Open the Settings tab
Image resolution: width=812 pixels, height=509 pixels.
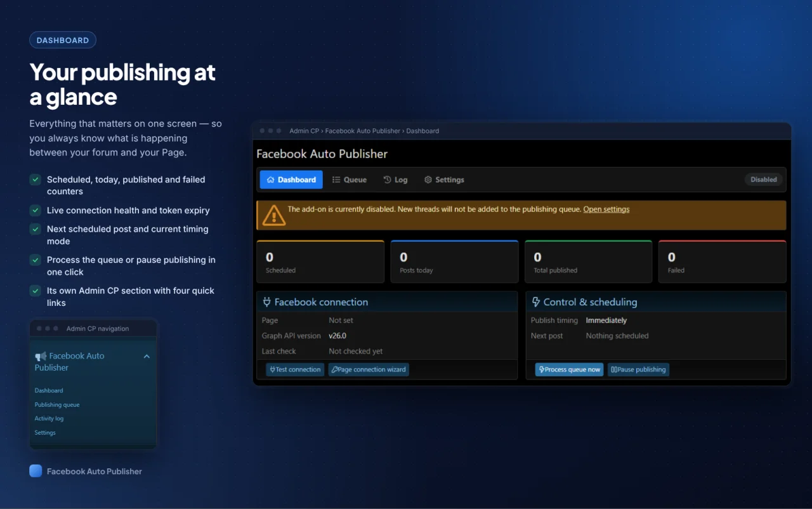click(x=444, y=180)
